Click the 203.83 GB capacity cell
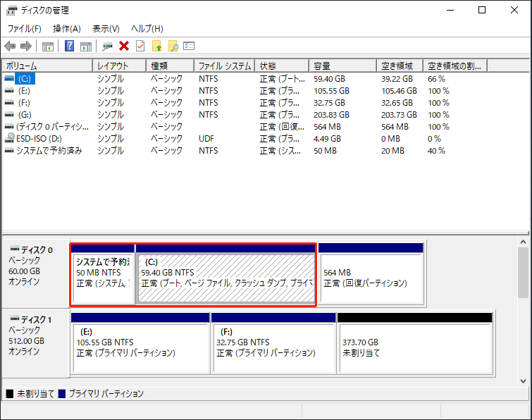 (x=331, y=115)
